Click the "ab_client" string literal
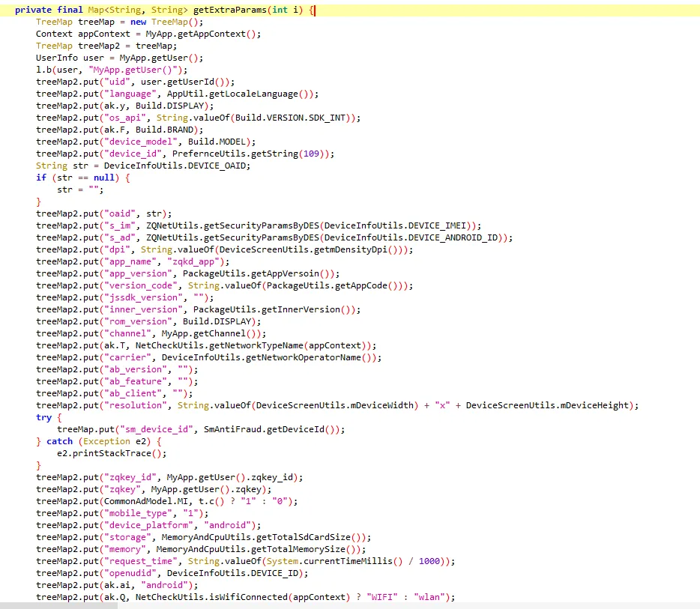700x609 pixels. (x=133, y=393)
